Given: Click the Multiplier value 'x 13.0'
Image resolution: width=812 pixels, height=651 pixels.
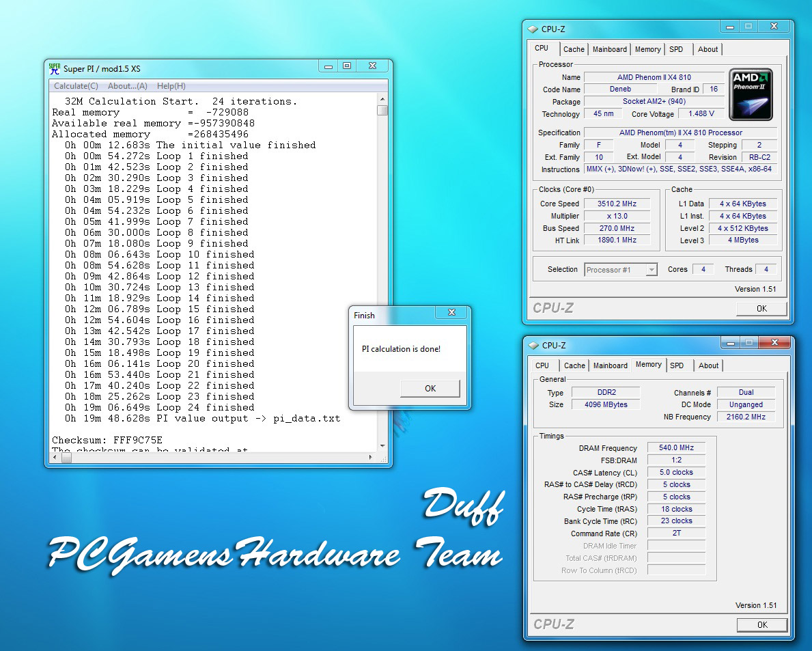Looking at the screenshot, I should (617, 216).
